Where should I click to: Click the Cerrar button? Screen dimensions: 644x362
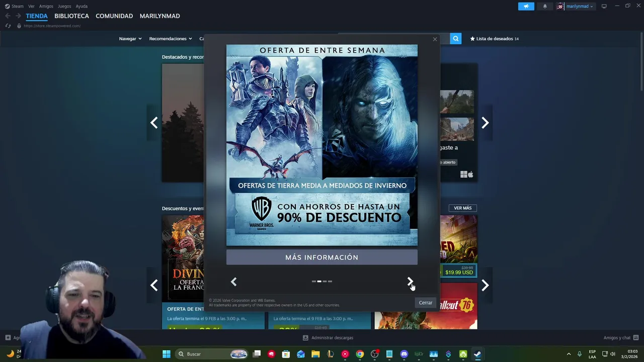[x=426, y=303]
